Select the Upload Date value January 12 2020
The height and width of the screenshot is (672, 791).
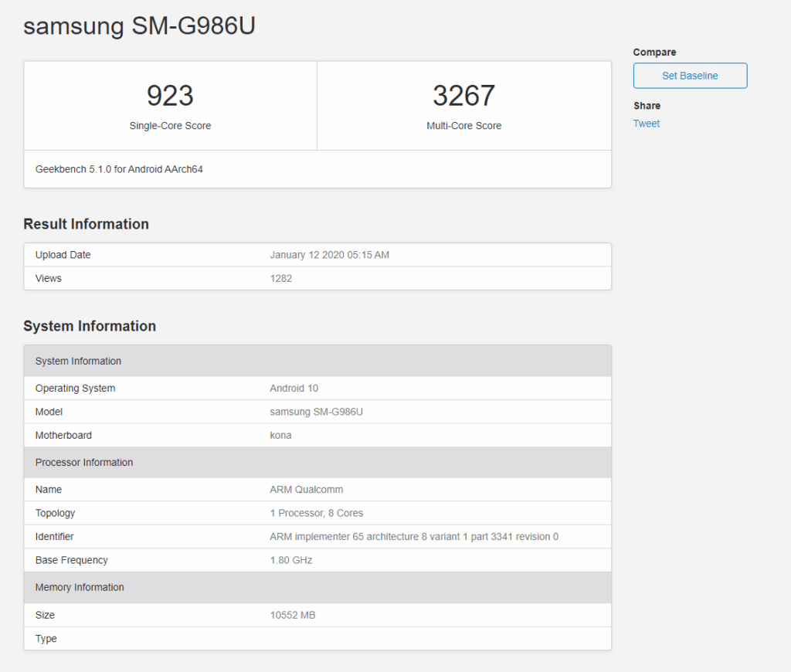click(329, 255)
